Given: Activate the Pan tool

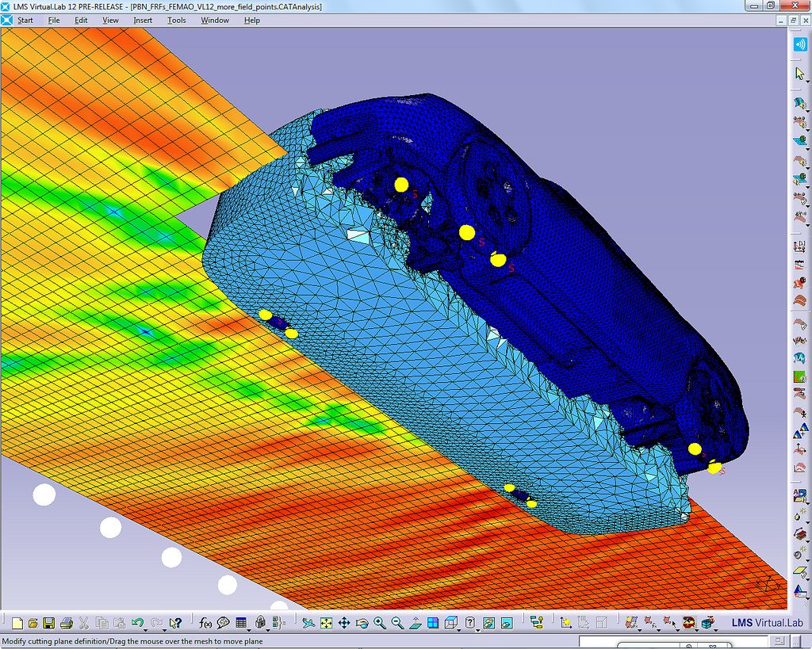Looking at the screenshot, I should [x=344, y=623].
